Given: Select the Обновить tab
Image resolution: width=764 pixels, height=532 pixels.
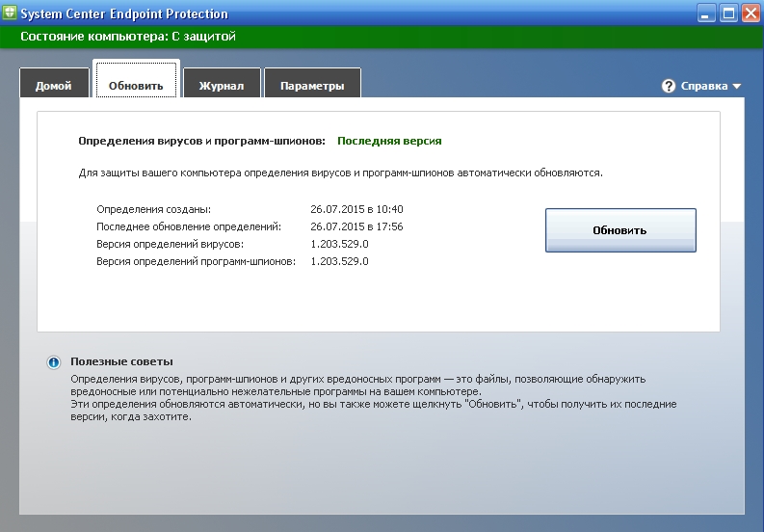Looking at the screenshot, I should click(x=136, y=86).
